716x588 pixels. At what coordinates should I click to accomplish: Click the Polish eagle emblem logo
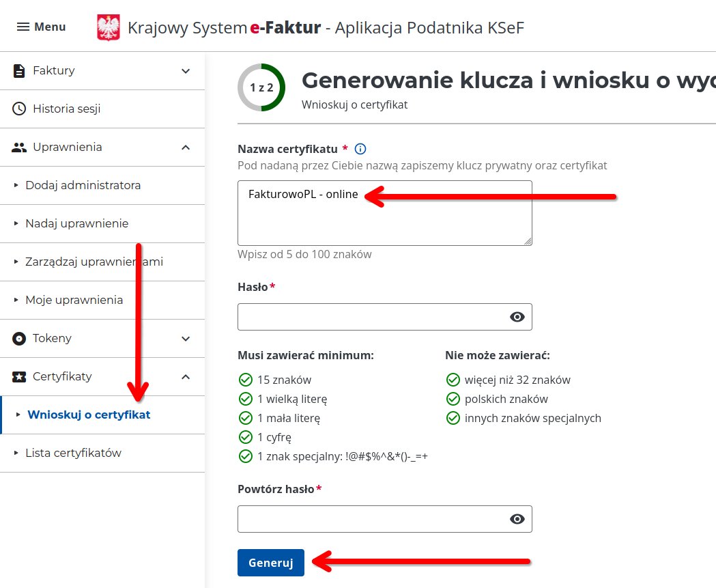pyautogui.click(x=108, y=28)
